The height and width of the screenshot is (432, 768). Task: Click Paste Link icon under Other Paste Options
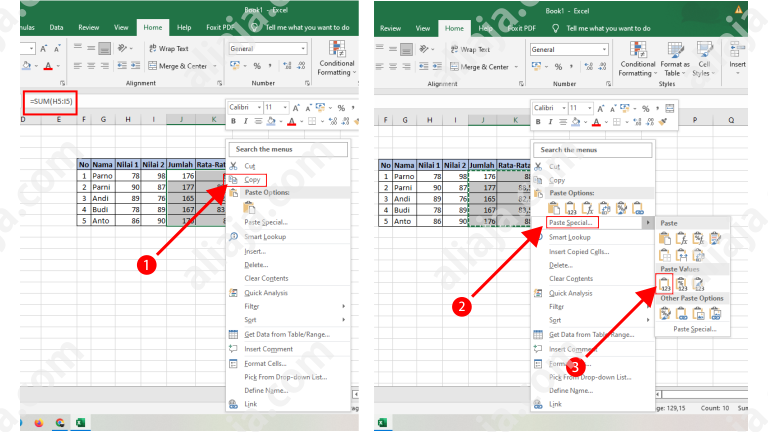tap(682, 313)
